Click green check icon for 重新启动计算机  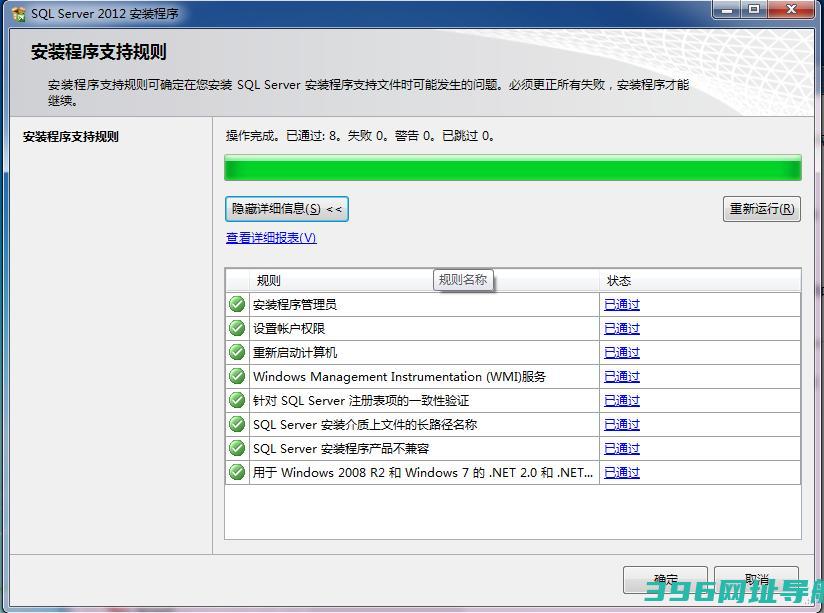tap(237, 352)
